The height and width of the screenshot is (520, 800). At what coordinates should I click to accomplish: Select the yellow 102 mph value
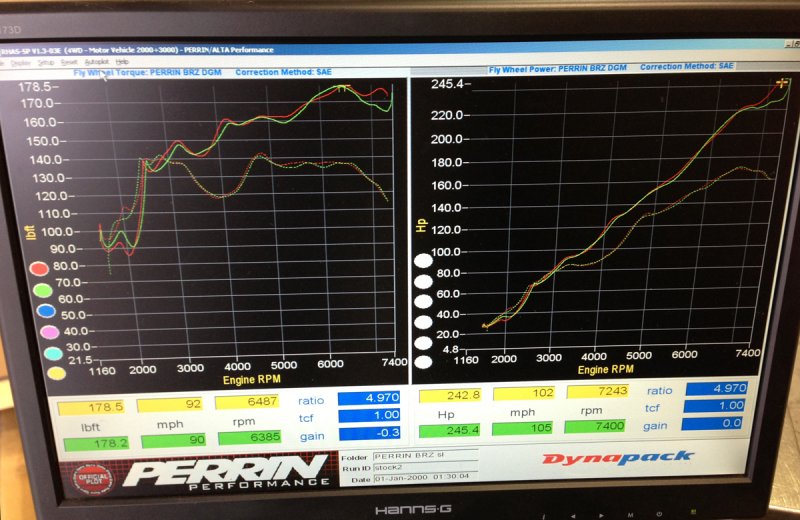(x=524, y=393)
